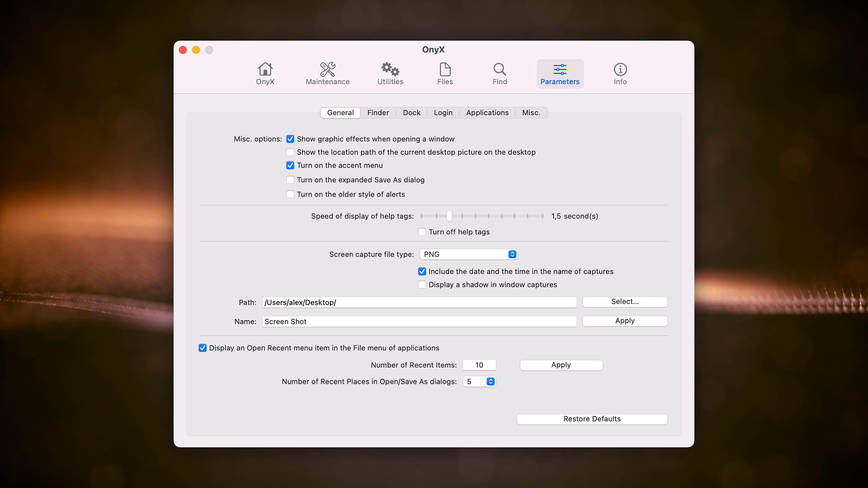Switch to the Finder tab
This screenshot has width=868, height=488.
(x=378, y=113)
